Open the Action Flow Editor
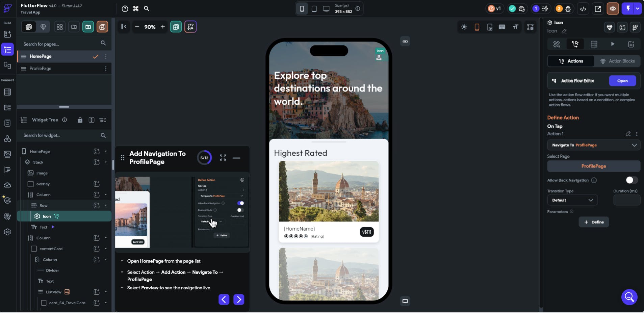The width and height of the screenshot is (644, 313). point(622,81)
